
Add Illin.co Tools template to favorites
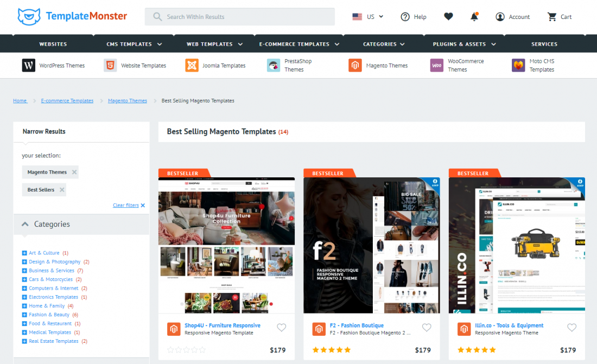(572, 328)
